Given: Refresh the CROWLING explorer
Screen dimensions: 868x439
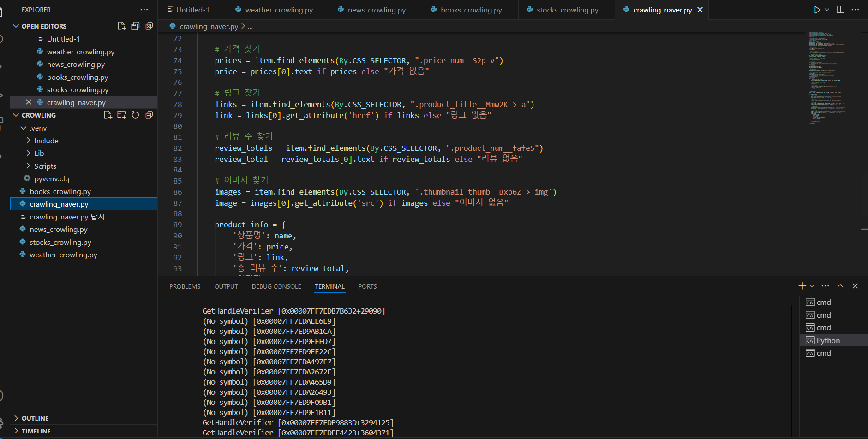Looking at the screenshot, I should [x=135, y=115].
